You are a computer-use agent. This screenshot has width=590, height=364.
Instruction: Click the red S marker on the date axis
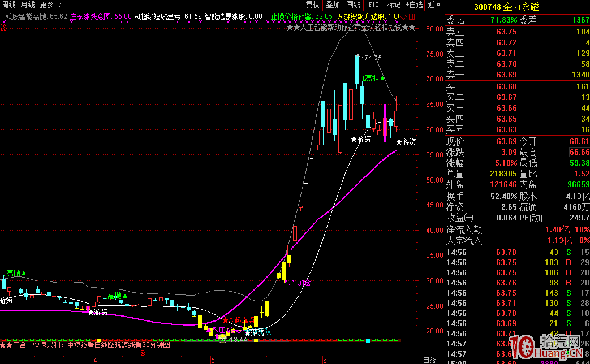(x=143, y=352)
